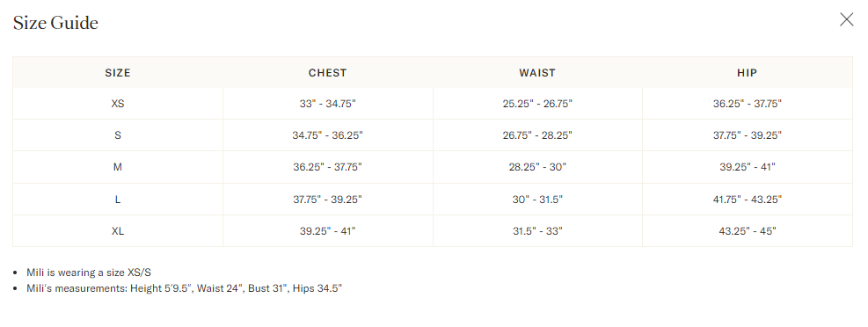Screen dimensions: 868x327
Task: Click the XL size row label
Action: pos(118,230)
